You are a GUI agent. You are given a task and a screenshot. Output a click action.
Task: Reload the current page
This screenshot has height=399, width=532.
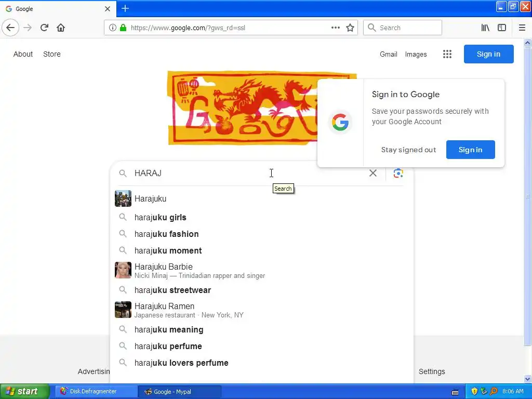coord(44,28)
